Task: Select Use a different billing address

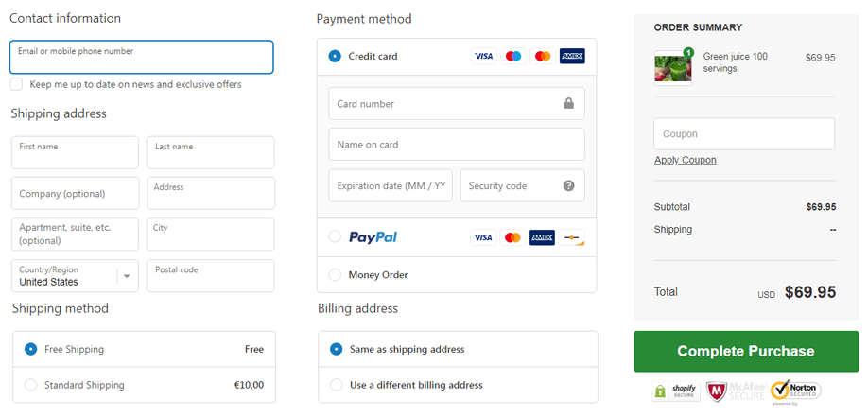Action: click(336, 385)
